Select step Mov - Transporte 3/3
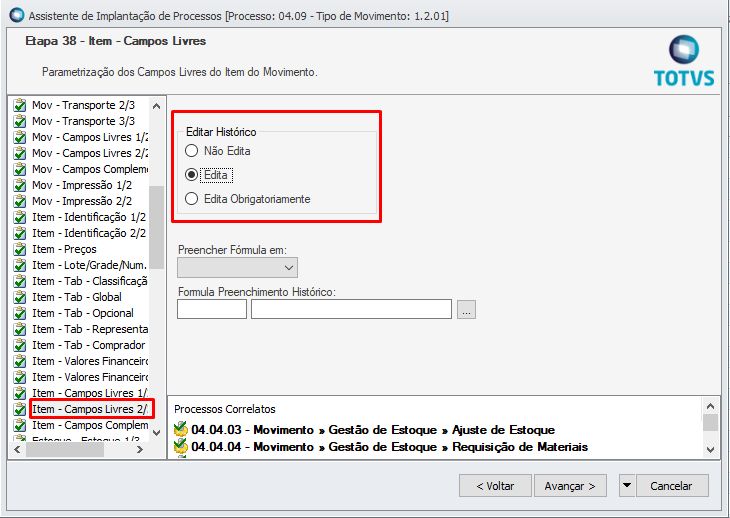 (83, 121)
